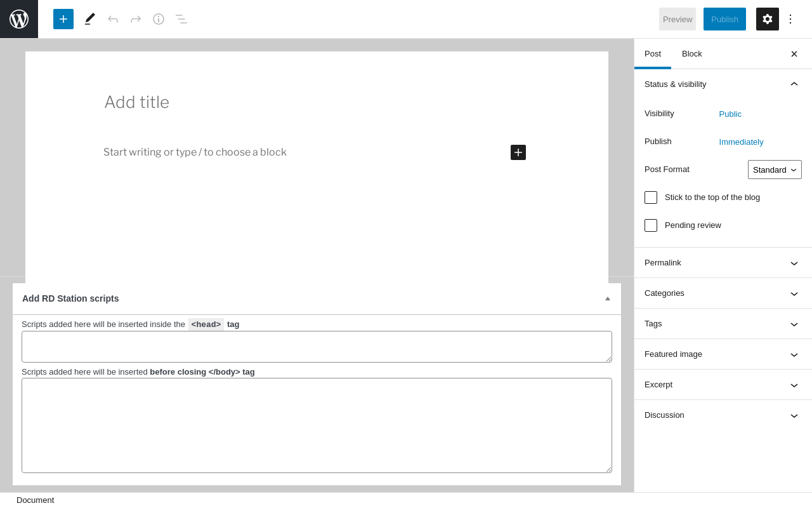Open the List View outline icon
This screenshot has width=812, height=508.
click(x=181, y=19)
